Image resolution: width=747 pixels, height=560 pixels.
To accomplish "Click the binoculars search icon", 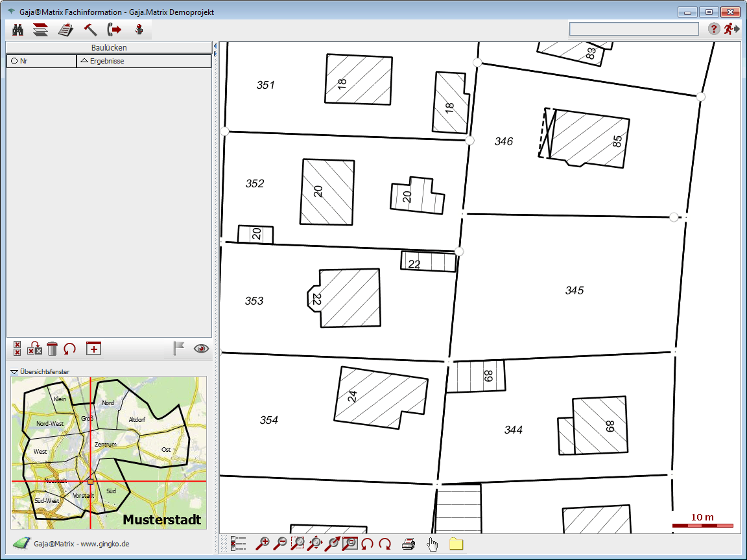I will pos(18,29).
